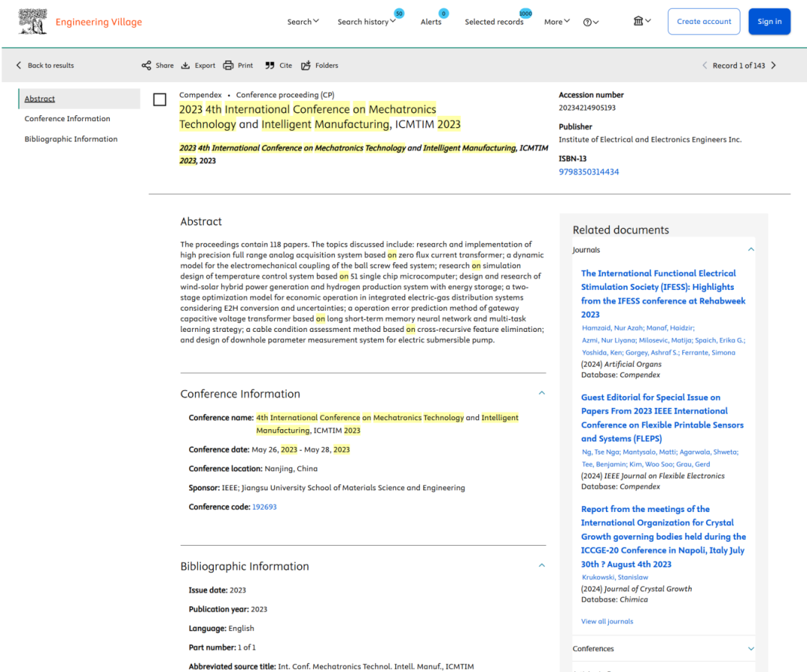Viewport: 807px width, 672px height.
Task: Open the help question mark menu
Action: [x=590, y=22]
